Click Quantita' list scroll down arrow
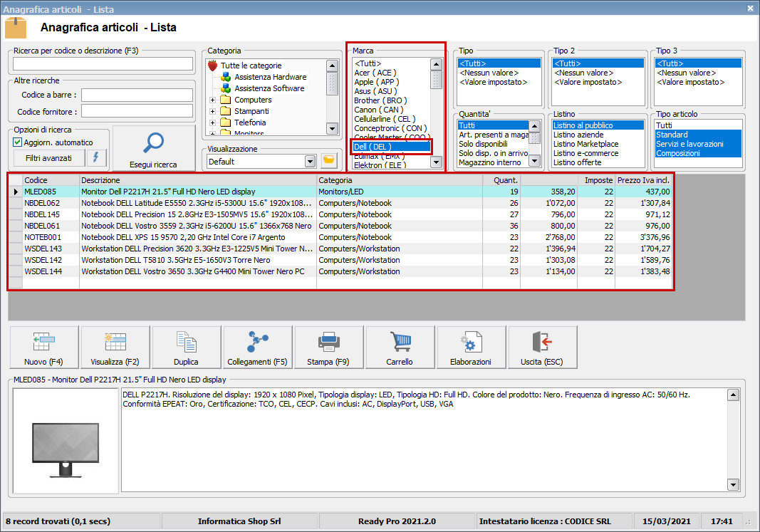The width and height of the screenshot is (760, 532). [534, 160]
